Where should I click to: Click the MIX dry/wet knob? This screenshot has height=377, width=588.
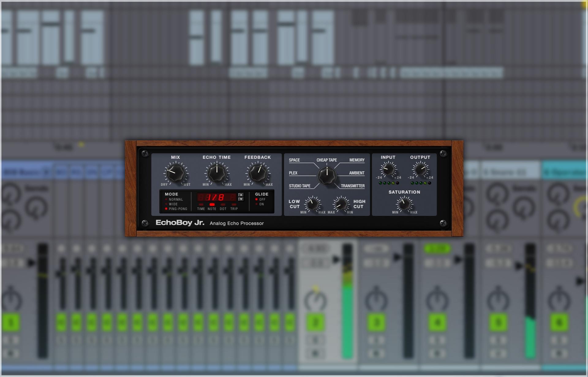(x=175, y=173)
